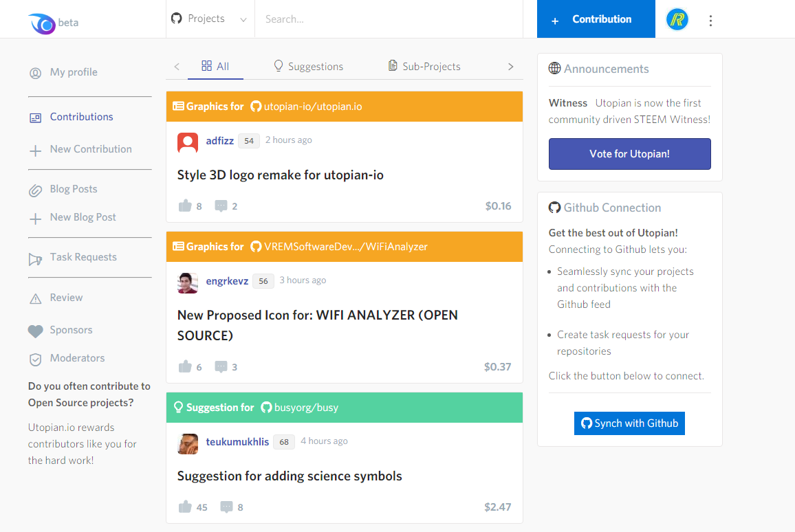Screen dimensions: 795x532
Task: Switch to the Suggestions tab
Action: coord(308,67)
